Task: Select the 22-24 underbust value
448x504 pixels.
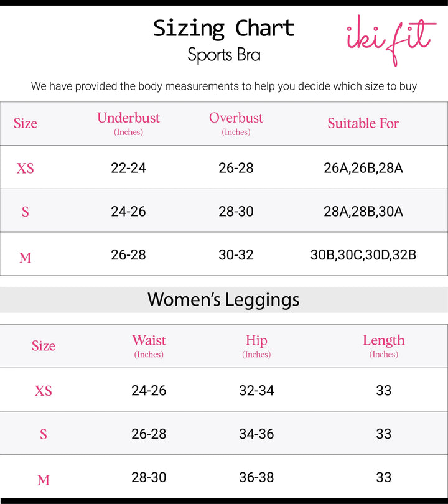Action: coord(128,168)
